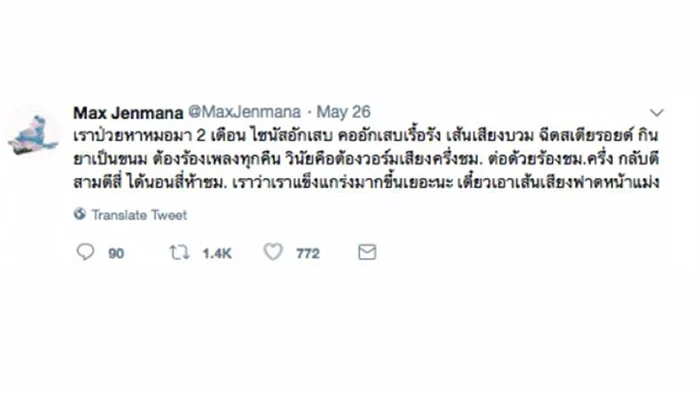Open Max Jenmana's profile avatar

pos(33,134)
